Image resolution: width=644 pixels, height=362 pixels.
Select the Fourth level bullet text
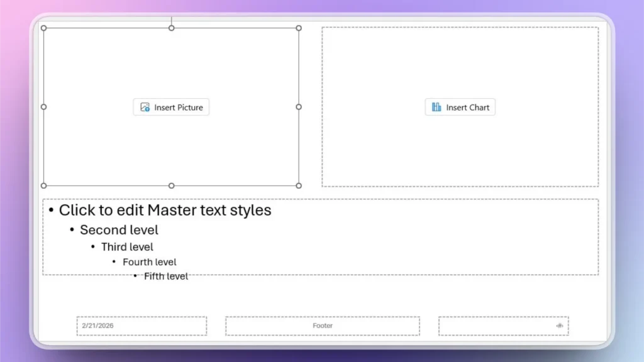pos(149,261)
